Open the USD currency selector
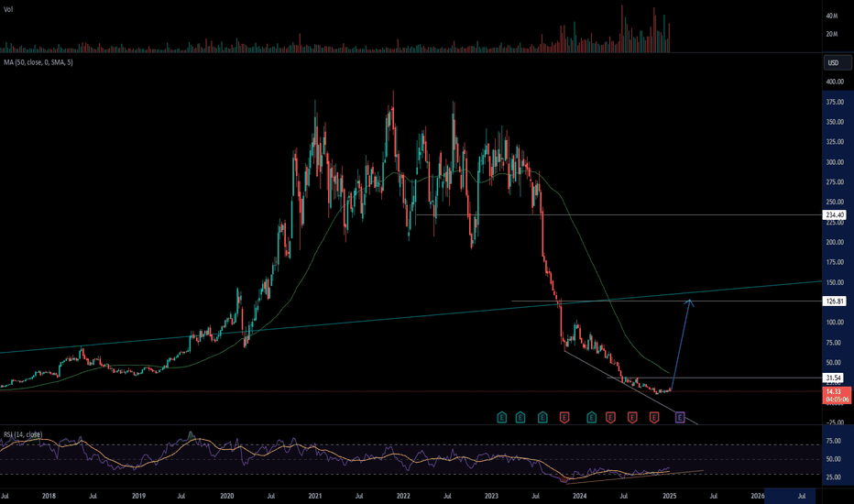 coord(838,62)
